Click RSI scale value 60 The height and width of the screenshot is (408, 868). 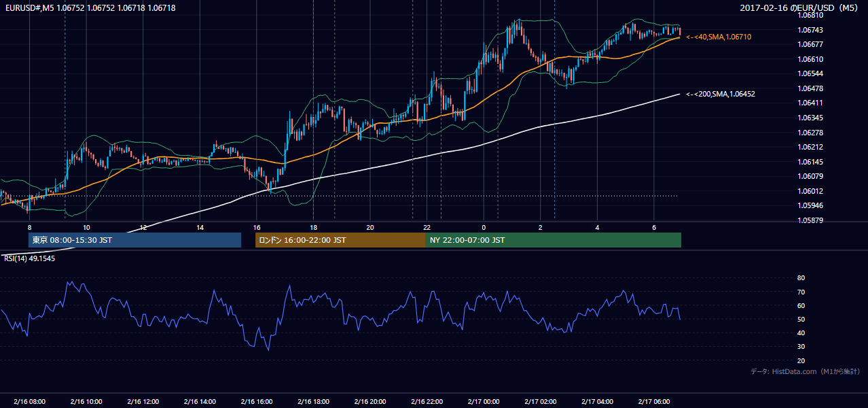(801, 305)
